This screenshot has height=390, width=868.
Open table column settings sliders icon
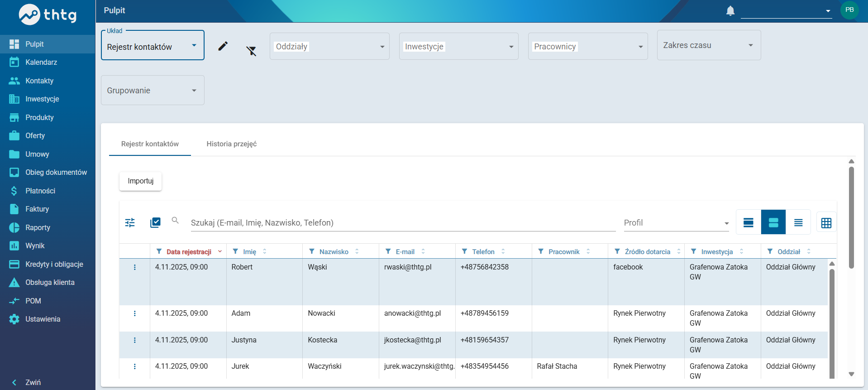coord(130,222)
